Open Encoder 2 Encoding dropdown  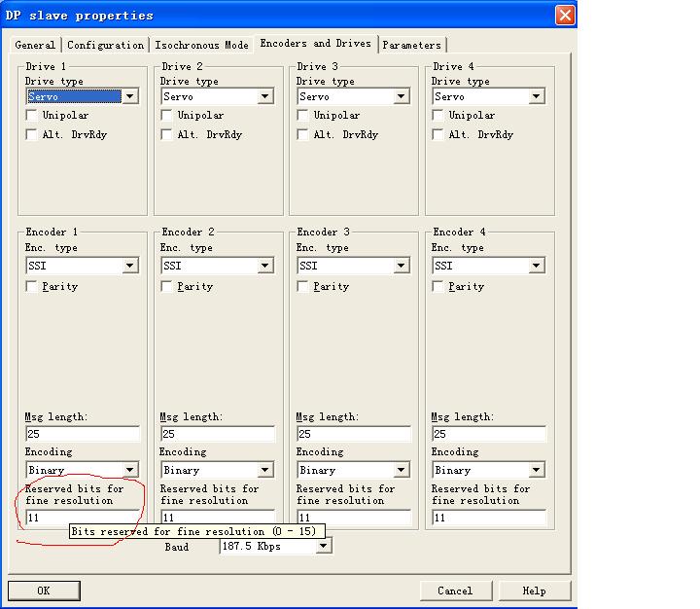click(218, 470)
